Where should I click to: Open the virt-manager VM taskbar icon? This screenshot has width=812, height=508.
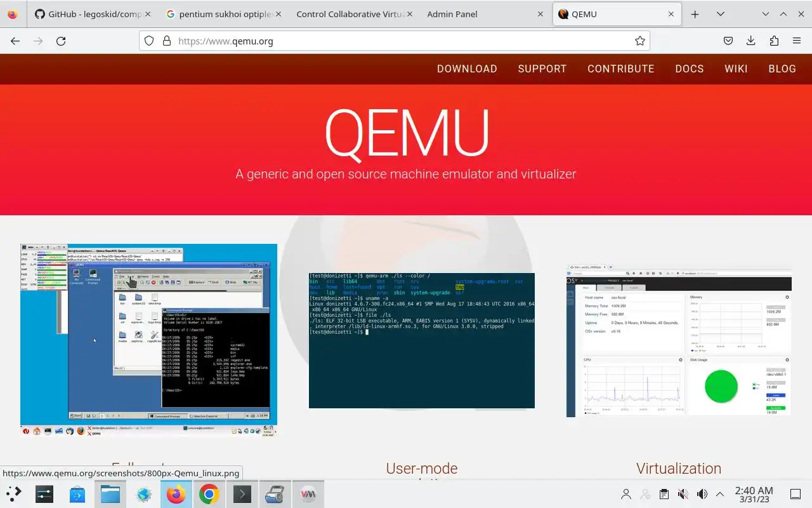308,494
